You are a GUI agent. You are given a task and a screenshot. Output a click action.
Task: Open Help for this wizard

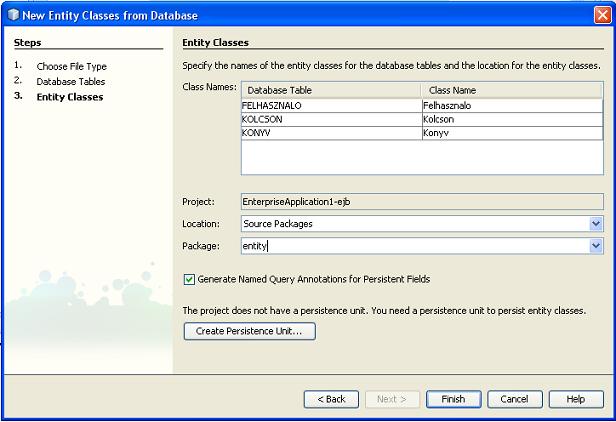576,399
